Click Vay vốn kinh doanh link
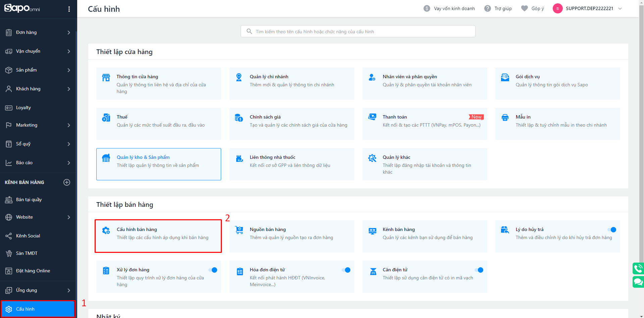Screen dimensions: 644x318 [449, 8]
